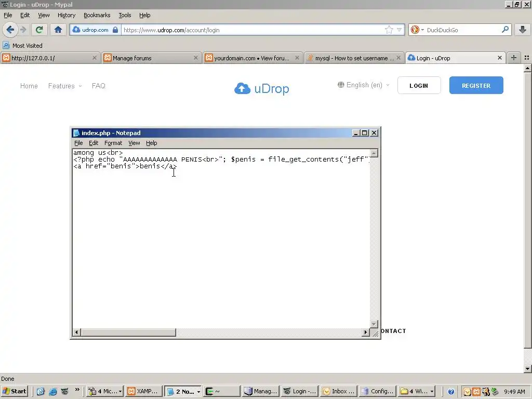Open the DuckDuckGo search engine selector
The width and height of the screenshot is (532, 399).
point(417,30)
